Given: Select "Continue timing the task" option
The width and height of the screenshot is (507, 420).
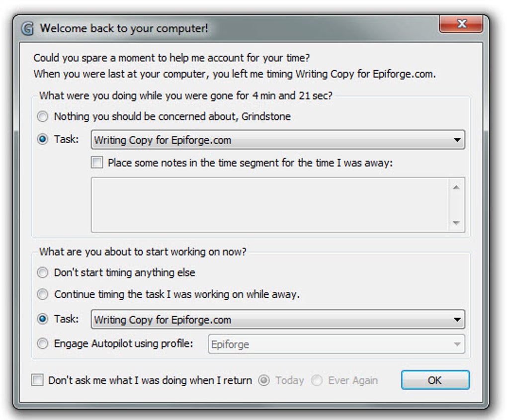Looking at the screenshot, I should (43, 294).
